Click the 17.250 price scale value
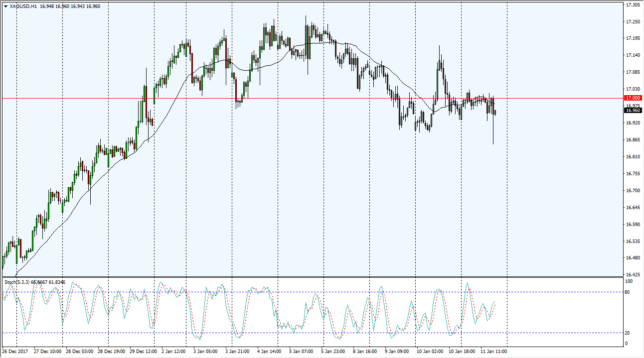Image resolution: width=644 pixels, height=358 pixels. point(633,21)
